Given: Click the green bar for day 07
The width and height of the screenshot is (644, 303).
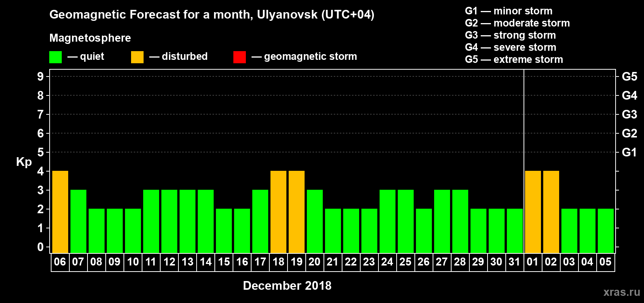Looking at the screenshot, I should click(78, 222).
